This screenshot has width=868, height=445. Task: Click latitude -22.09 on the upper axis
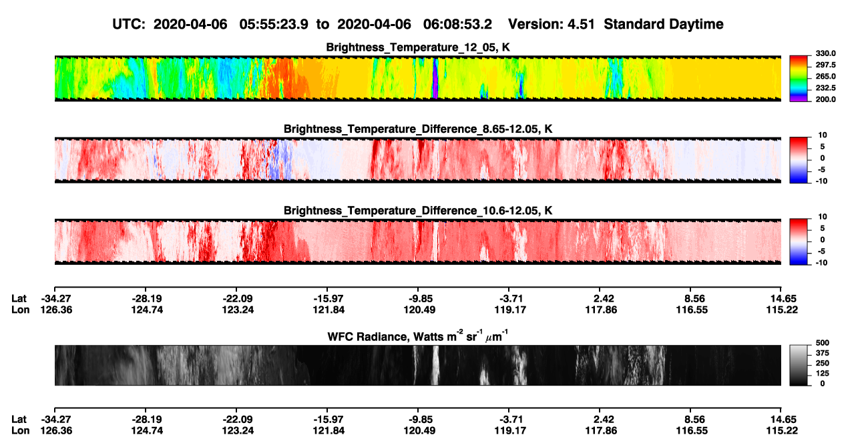239,298
